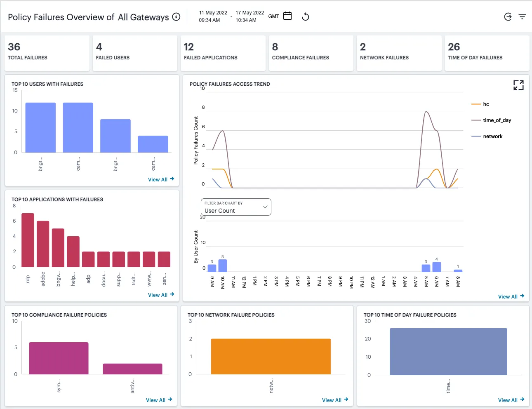Click the start date 11 May 2022
The height and width of the screenshot is (409, 532).
213,13
